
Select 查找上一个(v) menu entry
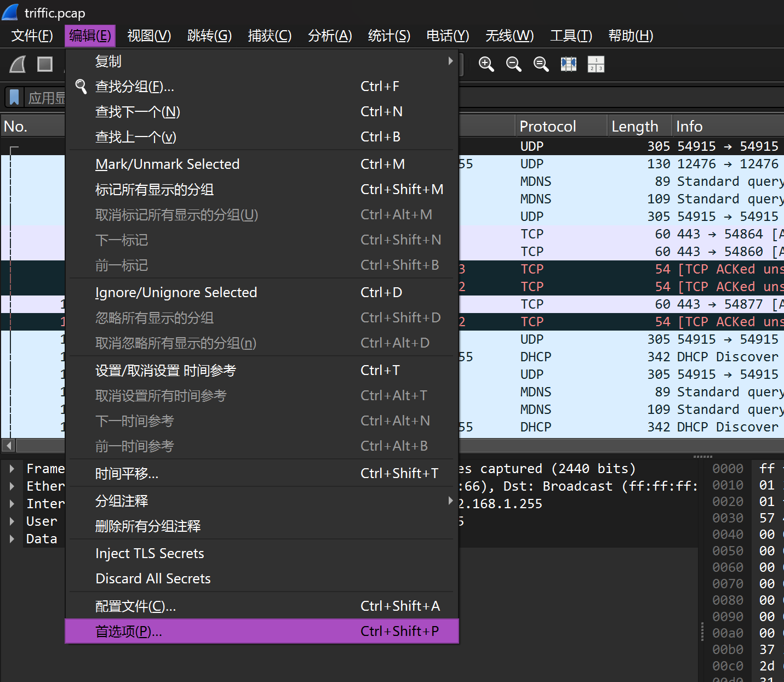(x=262, y=137)
